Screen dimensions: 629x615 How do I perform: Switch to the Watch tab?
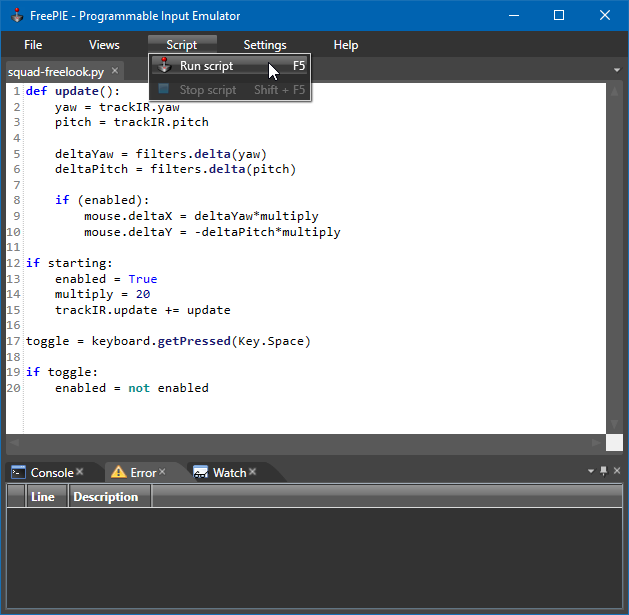(x=229, y=473)
